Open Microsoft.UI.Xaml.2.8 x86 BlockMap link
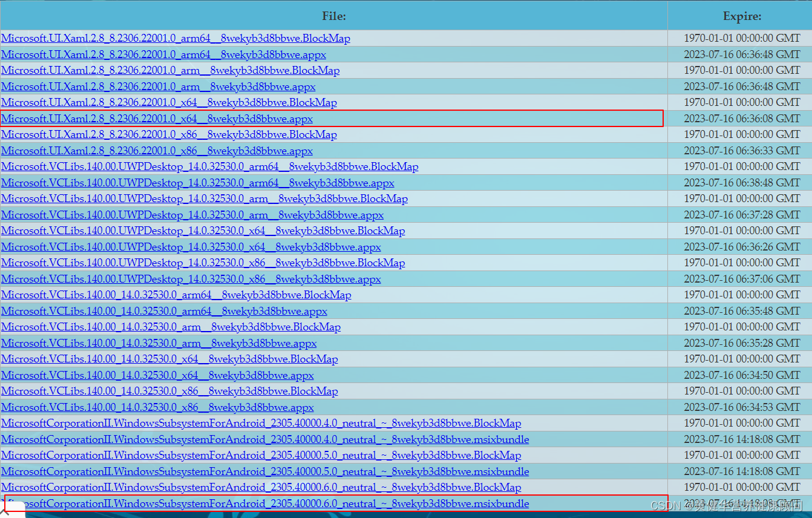 pyautogui.click(x=169, y=134)
